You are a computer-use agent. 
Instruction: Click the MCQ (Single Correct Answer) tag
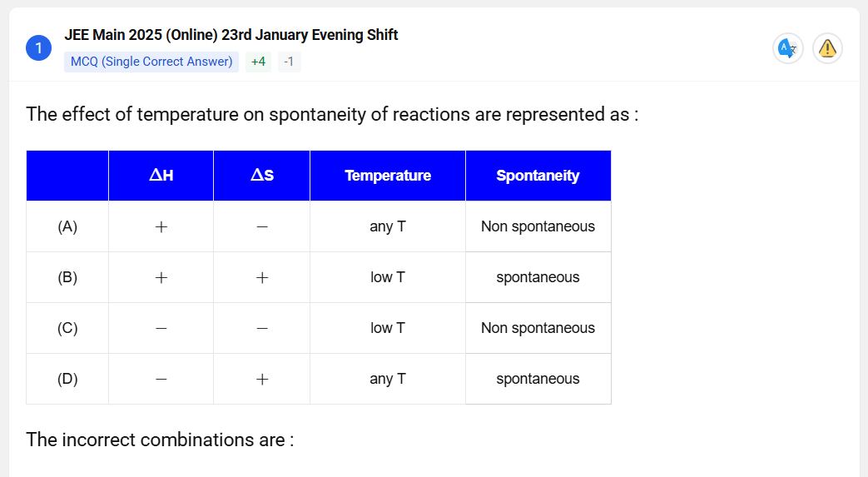coord(151,62)
